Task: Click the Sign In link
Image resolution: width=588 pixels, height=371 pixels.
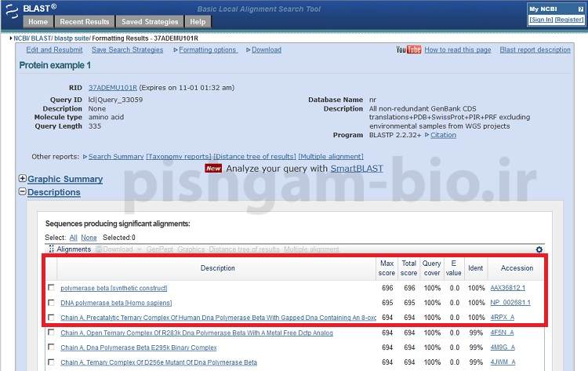Action: pyautogui.click(x=542, y=20)
